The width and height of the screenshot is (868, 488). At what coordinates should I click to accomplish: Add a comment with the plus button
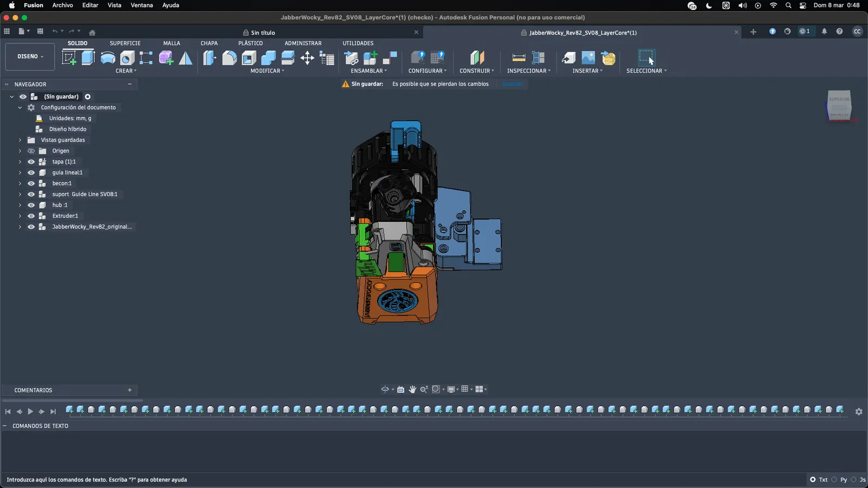130,390
